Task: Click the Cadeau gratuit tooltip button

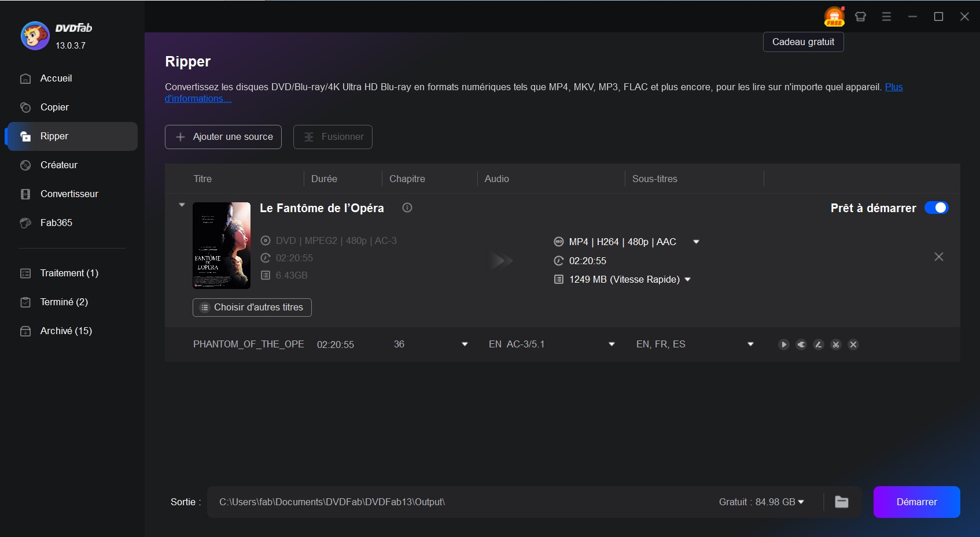Action: pyautogui.click(x=803, y=42)
